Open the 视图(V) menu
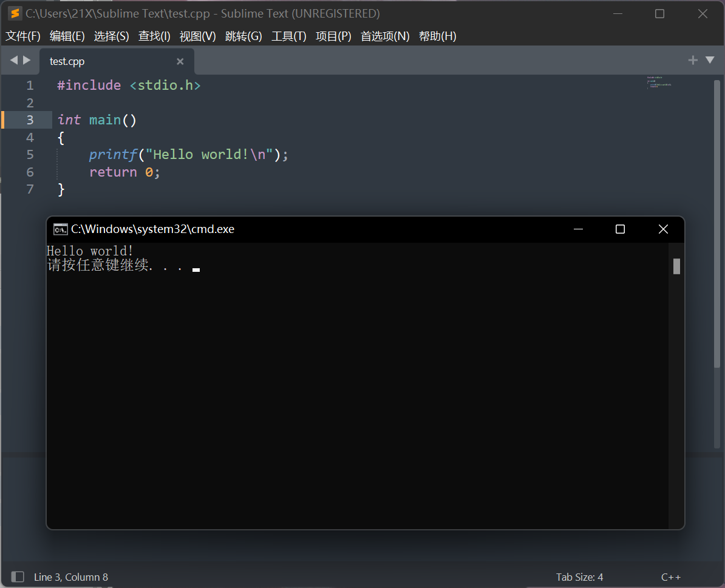Image resolution: width=725 pixels, height=588 pixels. click(x=197, y=36)
